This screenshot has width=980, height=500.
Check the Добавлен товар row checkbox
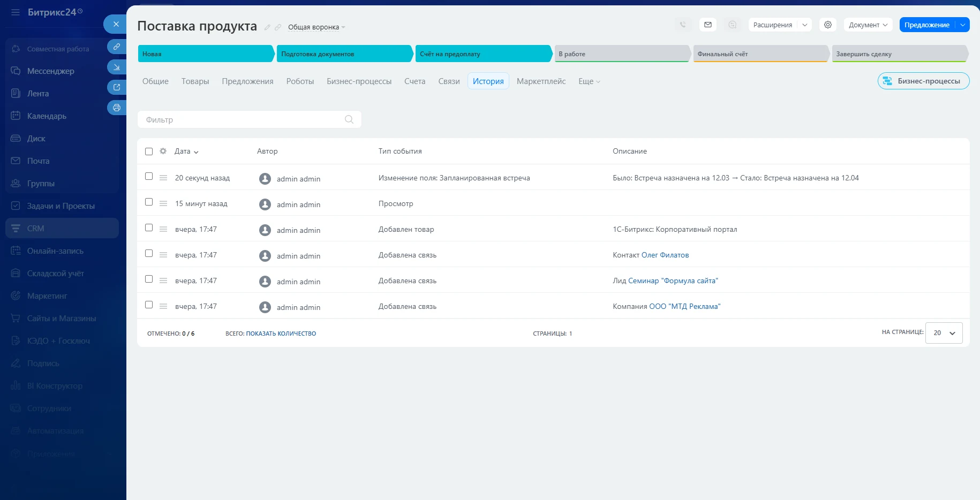click(x=149, y=228)
